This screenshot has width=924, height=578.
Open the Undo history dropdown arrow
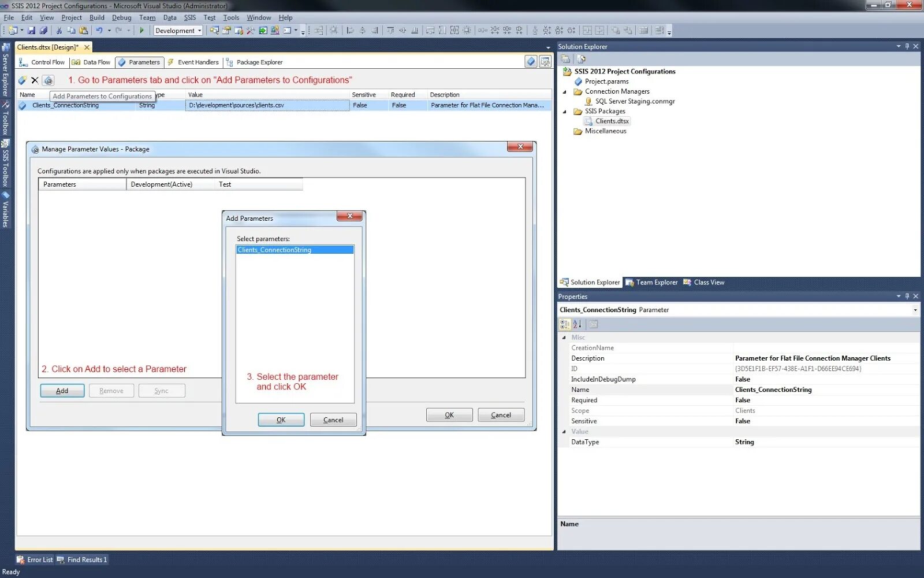coord(109,30)
